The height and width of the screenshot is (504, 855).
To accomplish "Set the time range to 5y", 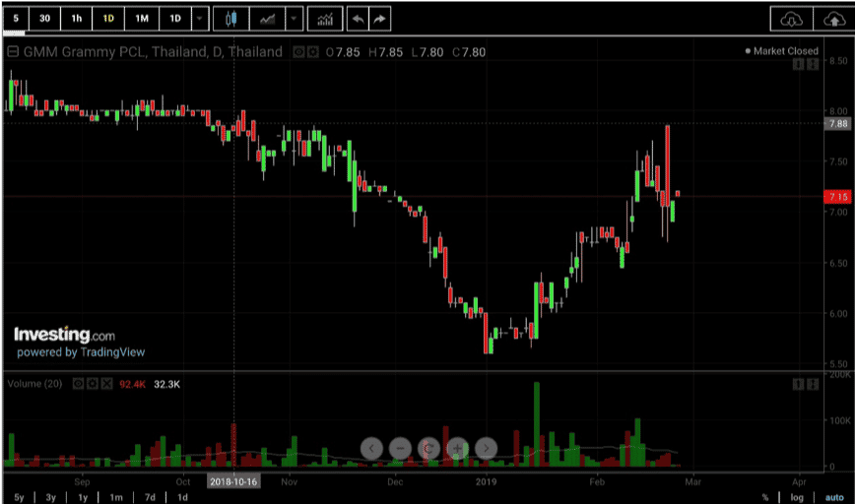I will tap(19, 497).
